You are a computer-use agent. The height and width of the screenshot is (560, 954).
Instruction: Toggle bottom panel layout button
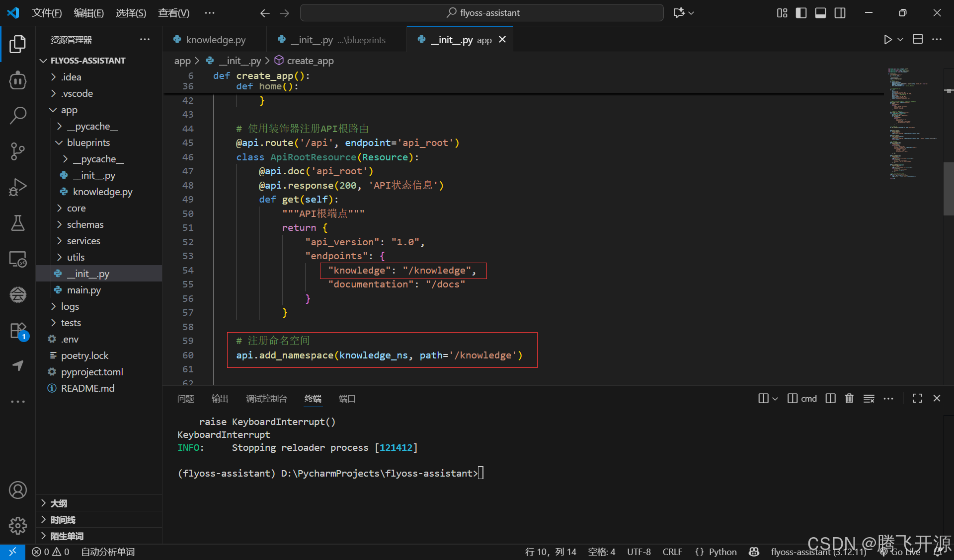click(x=820, y=13)
